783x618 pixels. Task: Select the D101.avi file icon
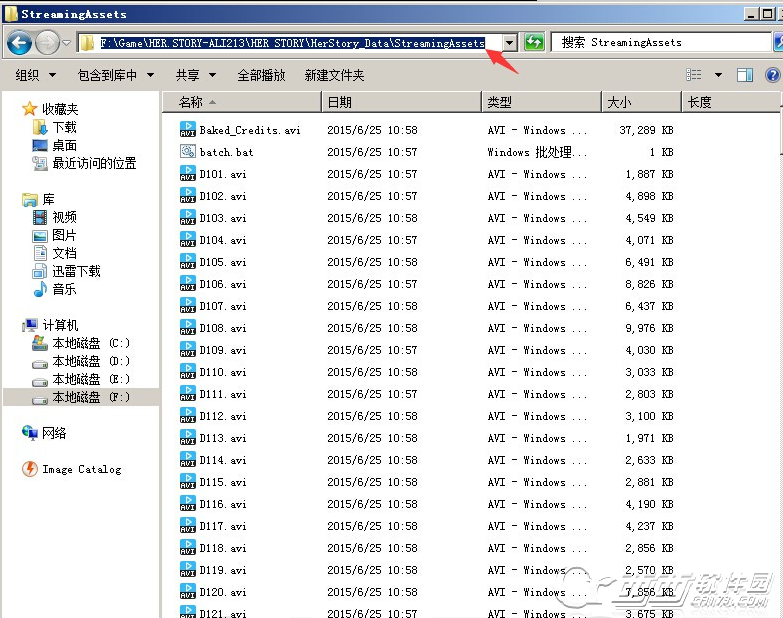coord(188,173)
